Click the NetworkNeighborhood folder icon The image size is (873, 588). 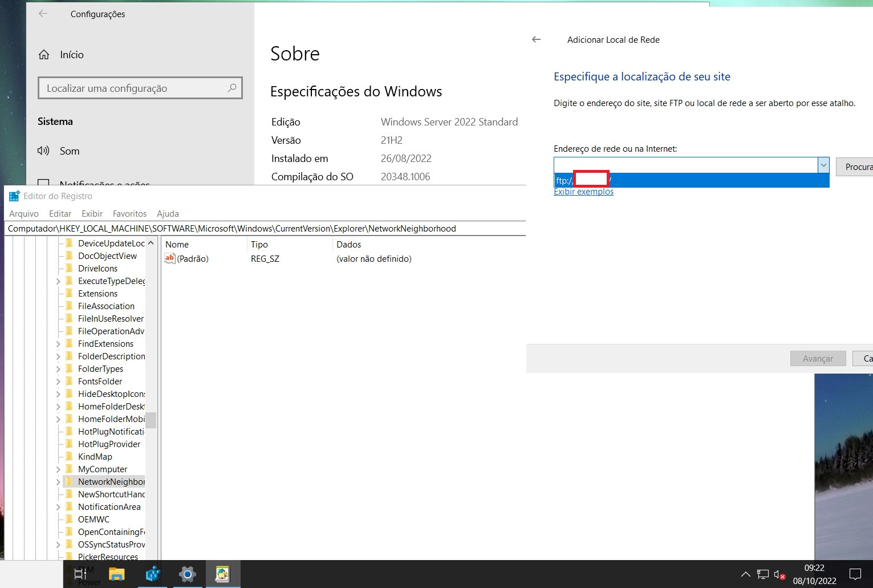(x=70, y=482)
